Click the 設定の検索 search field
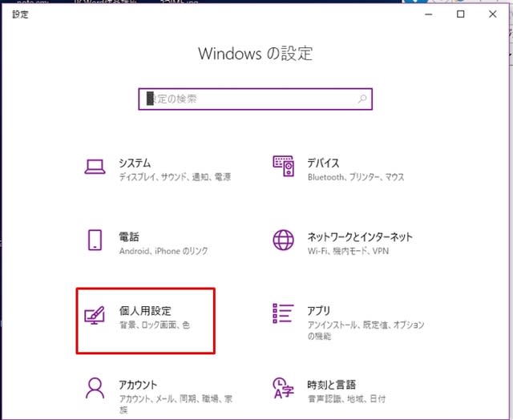513x420 pixels. [x=256, y=99]
